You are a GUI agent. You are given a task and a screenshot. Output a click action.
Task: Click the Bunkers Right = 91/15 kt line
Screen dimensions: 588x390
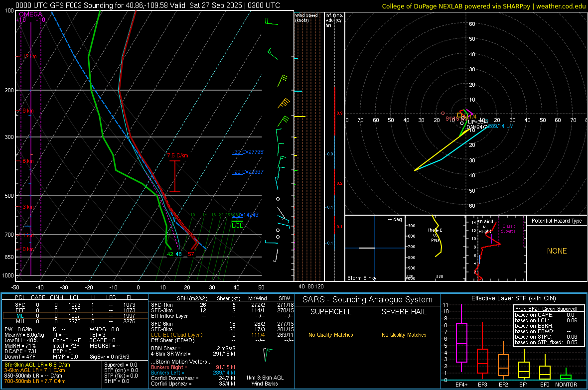[193, 367]
